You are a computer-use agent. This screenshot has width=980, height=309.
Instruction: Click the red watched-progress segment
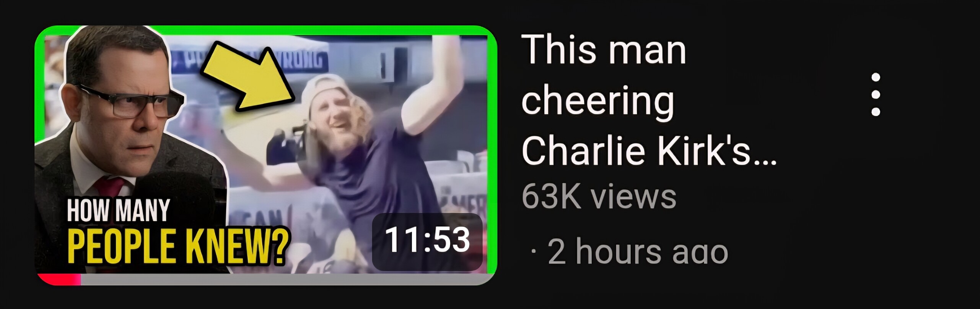pyautogui.click(x=59, y=279)
